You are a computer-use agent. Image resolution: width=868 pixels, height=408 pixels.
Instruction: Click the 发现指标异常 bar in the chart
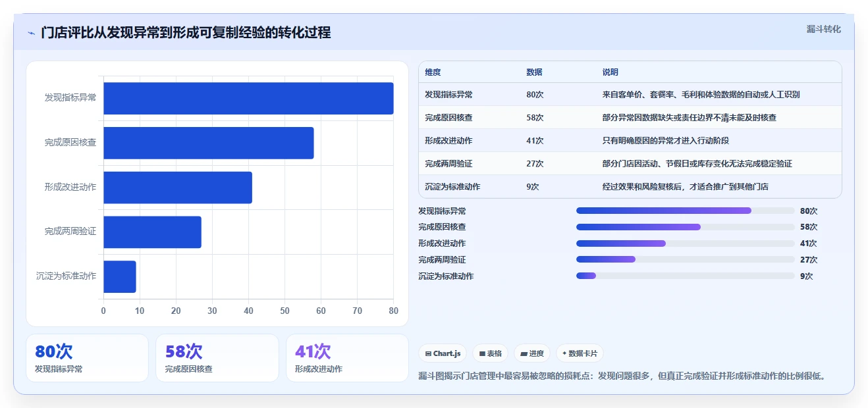248,98
